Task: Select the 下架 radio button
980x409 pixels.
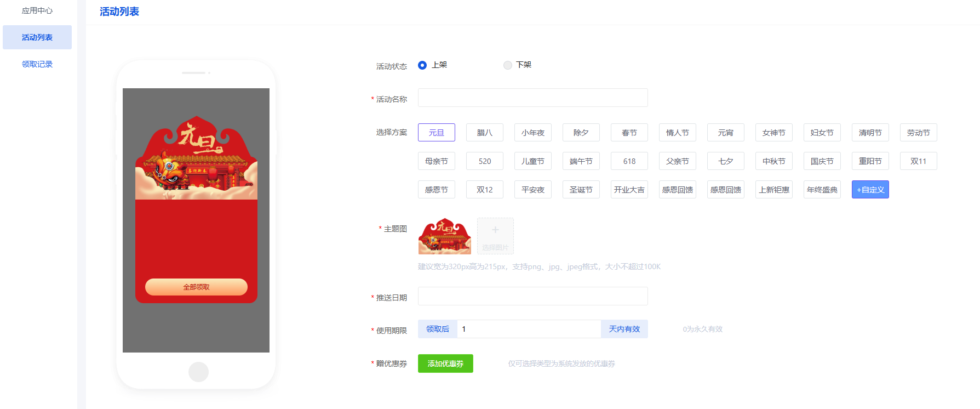Action: pyautogui.click(x=508, y=65)
